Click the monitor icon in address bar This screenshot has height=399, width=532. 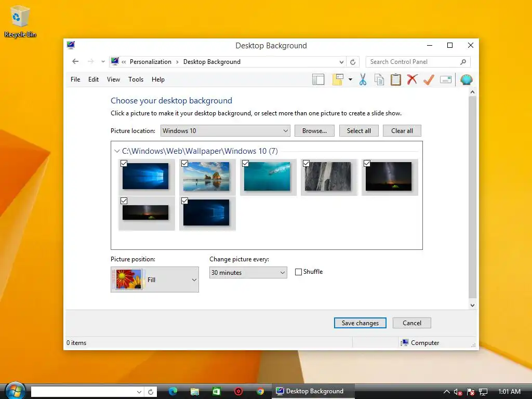[115, 61]
